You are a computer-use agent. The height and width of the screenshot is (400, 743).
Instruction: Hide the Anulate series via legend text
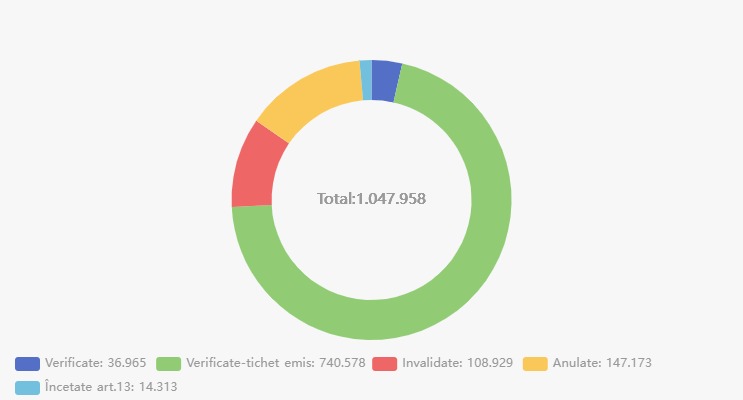pyautogui.click(x=602, y=363)
